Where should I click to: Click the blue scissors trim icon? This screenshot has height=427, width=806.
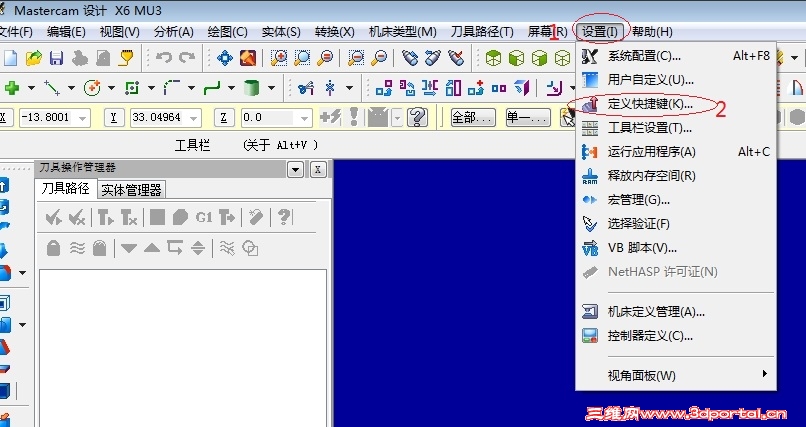(306, 88)
